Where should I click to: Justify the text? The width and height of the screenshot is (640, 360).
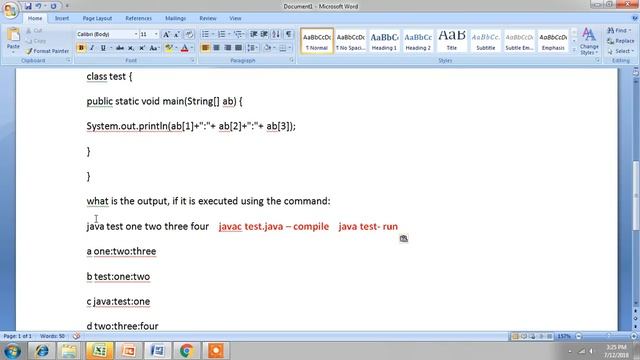point(238,48)
